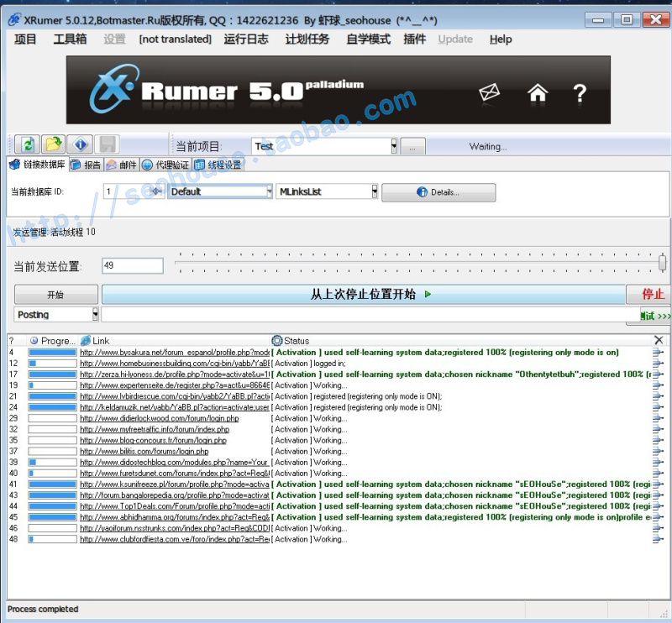The height and width of the screenshot is (623, 672).
Task: Click the greyed save disk icon
Action: click(x=107, y=144)
